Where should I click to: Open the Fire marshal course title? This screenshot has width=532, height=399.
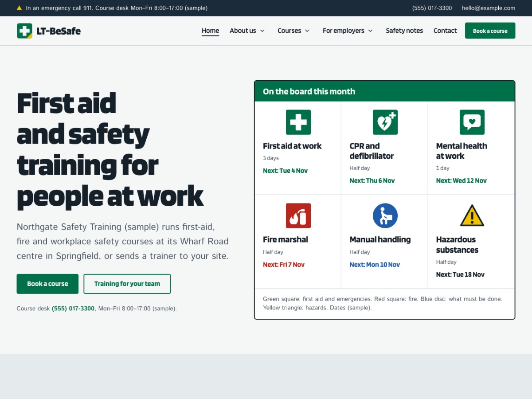tap(286, 239)
